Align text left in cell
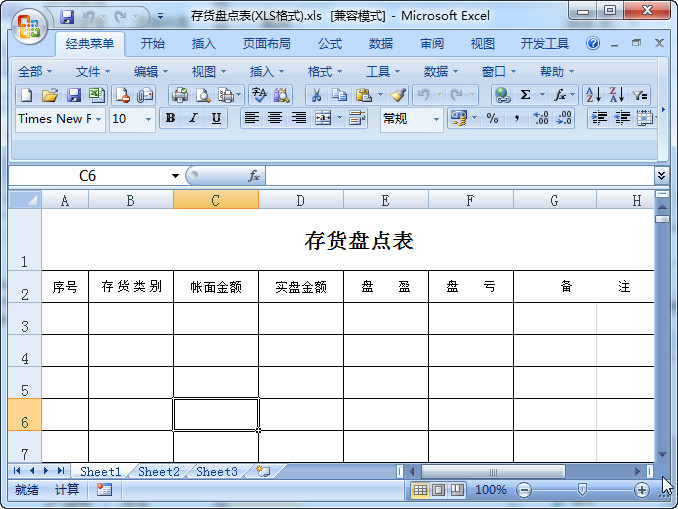Screen dimensions: 678x509 tap(252, 118)
